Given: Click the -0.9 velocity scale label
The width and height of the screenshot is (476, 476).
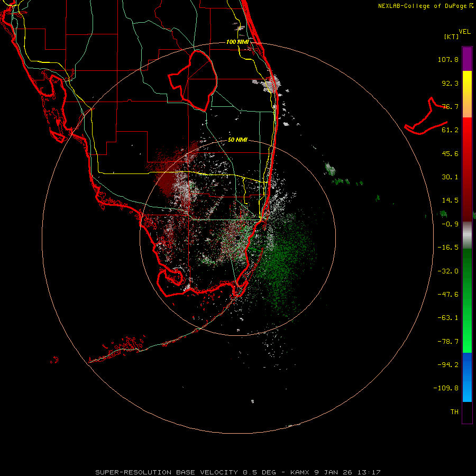Looking at the screenshot, I should [x=450, y=224].
